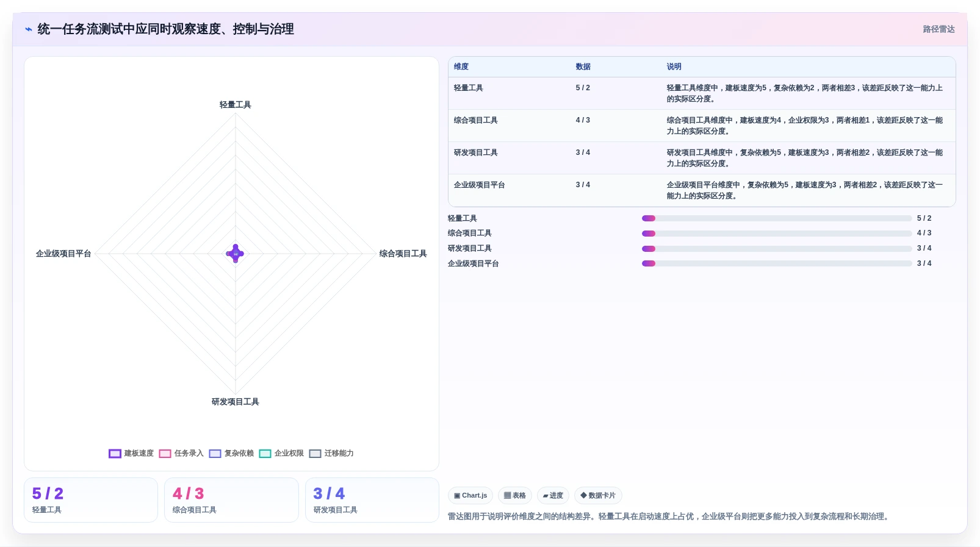980x547 pixels.
Task: Click the 5 / 2 value beside progress bar
Action: 924,218
